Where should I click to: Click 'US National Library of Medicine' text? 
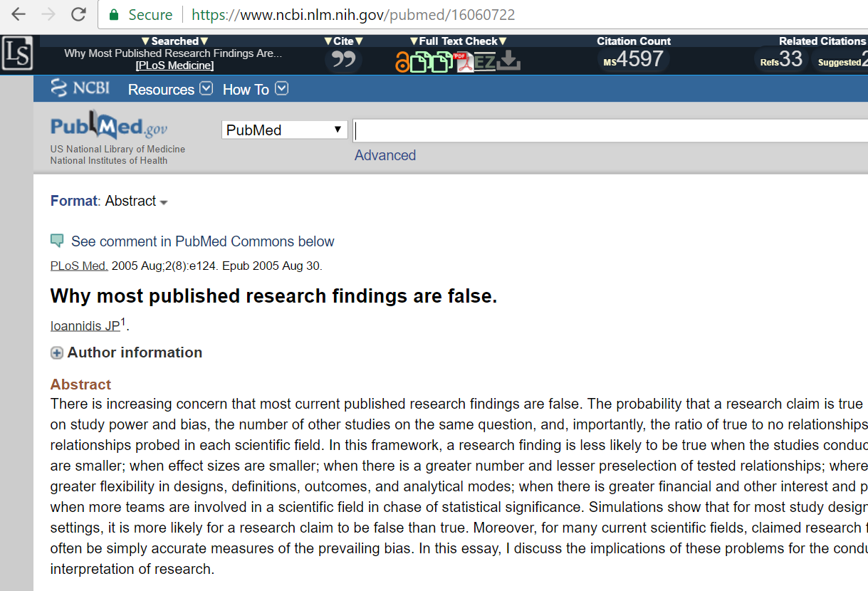click(x=117, y=150)
